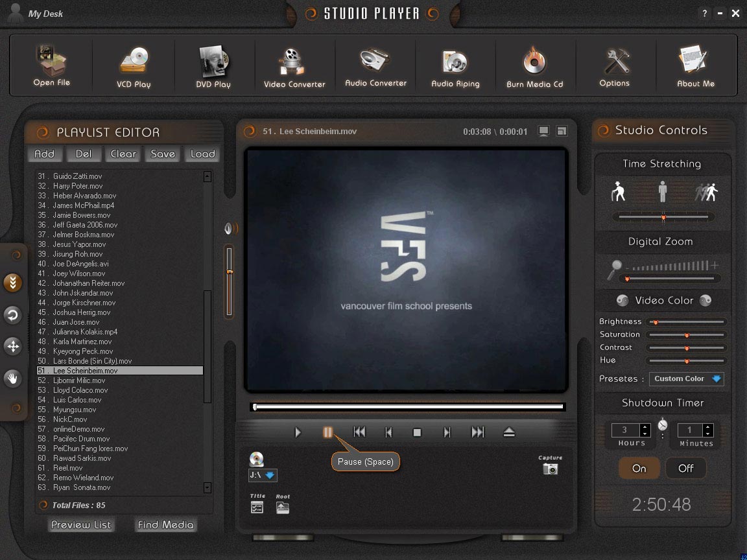Click playlist scrollbar down arrow

(207, 487)
